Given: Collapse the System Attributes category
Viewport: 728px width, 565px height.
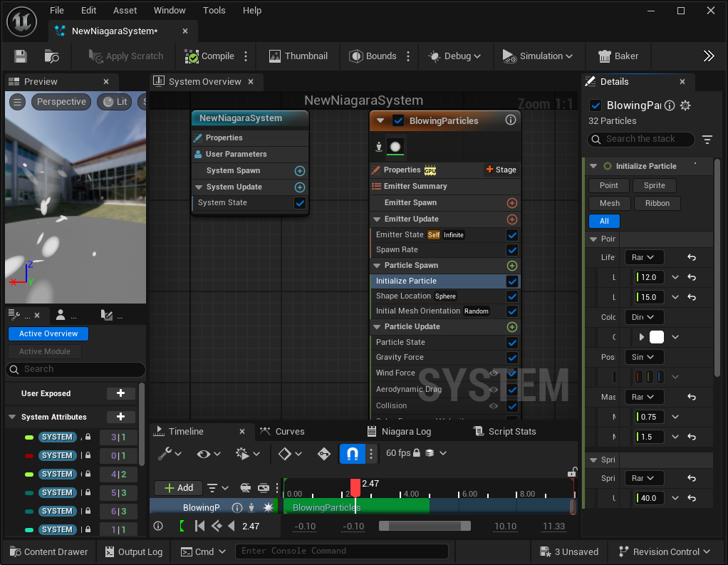Looking at the screenshot, I should point(13,417).
